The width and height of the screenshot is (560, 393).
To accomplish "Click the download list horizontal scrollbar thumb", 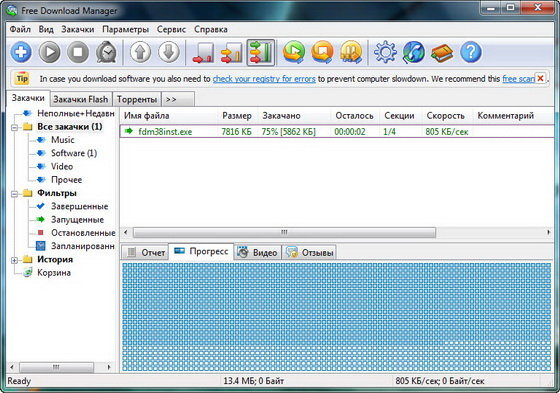I will tap(284, 233).
